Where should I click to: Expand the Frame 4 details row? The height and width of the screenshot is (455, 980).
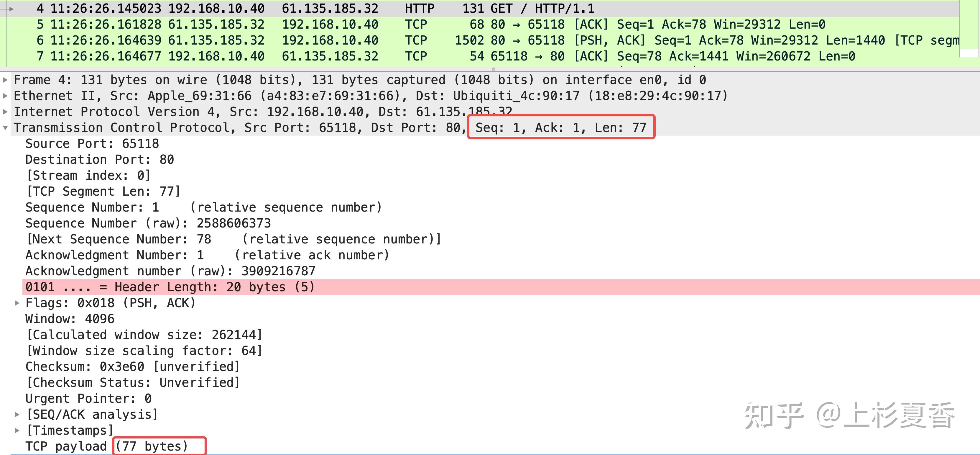(x=5, y=80)
